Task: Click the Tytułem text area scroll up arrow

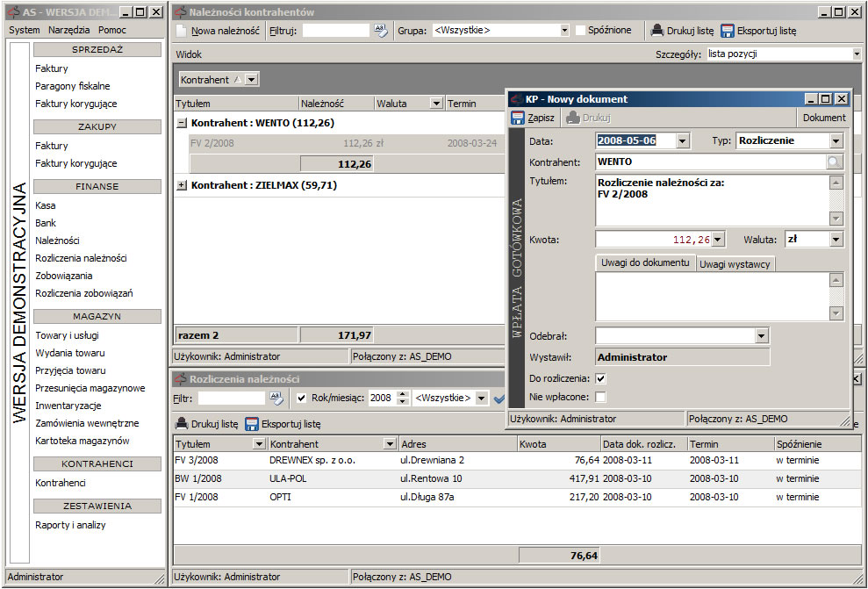Action: click(836, 183)
